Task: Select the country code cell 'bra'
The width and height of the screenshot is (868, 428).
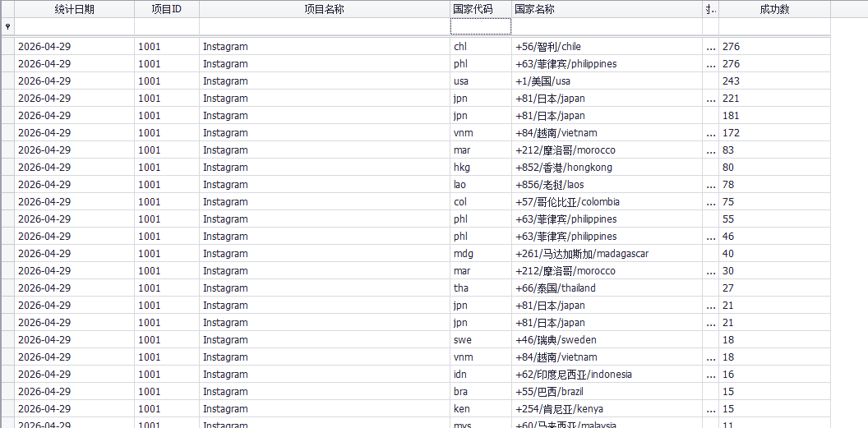Action: click(x=481, y=392)
